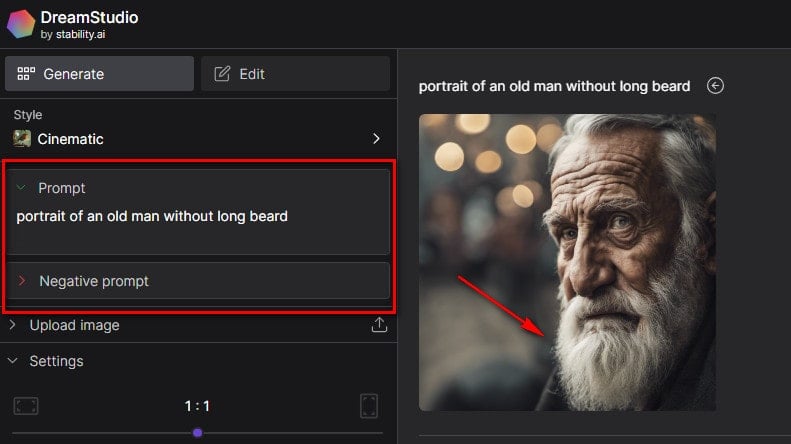791x444 pixels.
Task: Click the 'by stability.ai' text
Action: [73, 34]
